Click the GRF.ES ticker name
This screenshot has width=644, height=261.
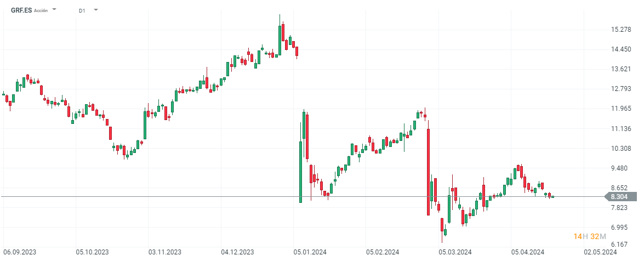point(21,10)
